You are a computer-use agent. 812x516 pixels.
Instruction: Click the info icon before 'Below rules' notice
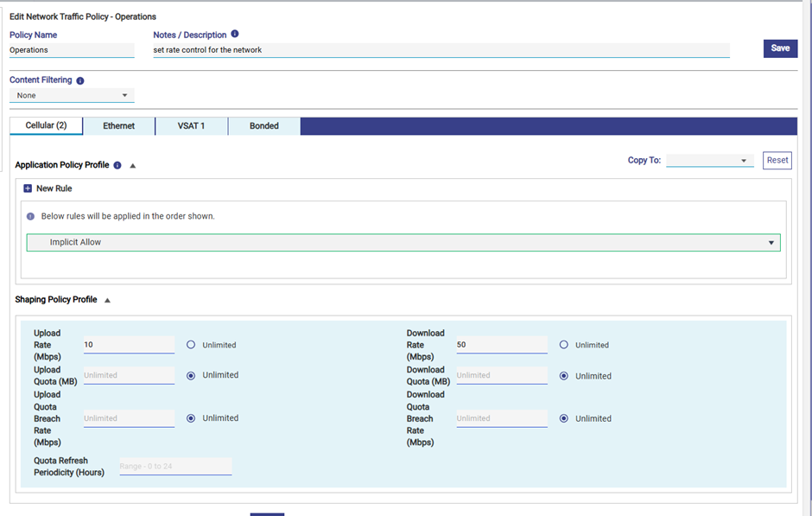[x=31, y=216]
